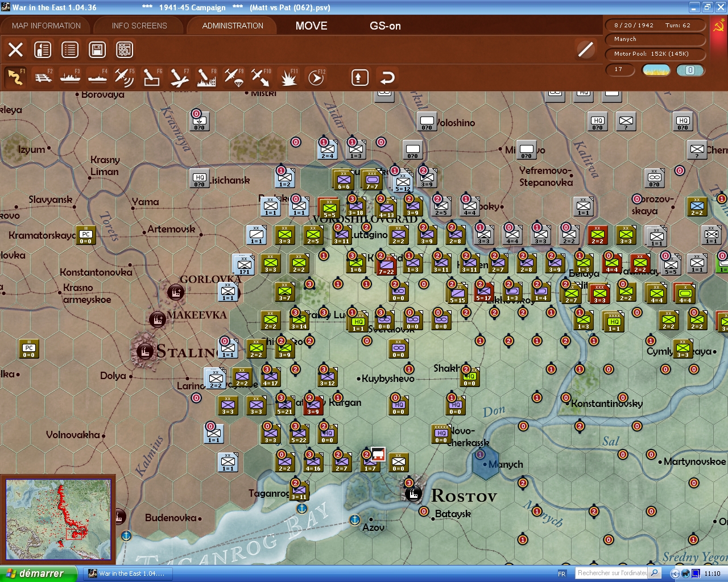Click the Motor Pool 152K display
Image resolution: width=728 pixels, height=582 pixels.
[x=655, y=54]
